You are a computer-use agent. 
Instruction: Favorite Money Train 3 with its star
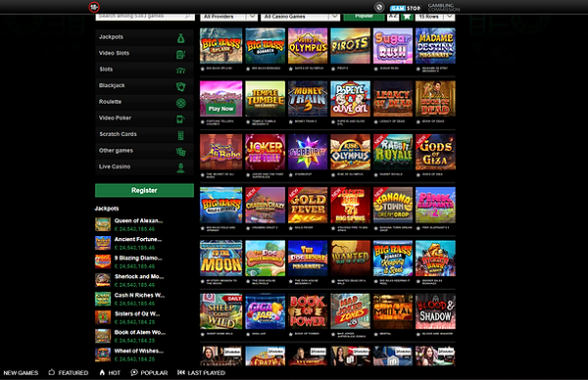[x=291, y=121]
